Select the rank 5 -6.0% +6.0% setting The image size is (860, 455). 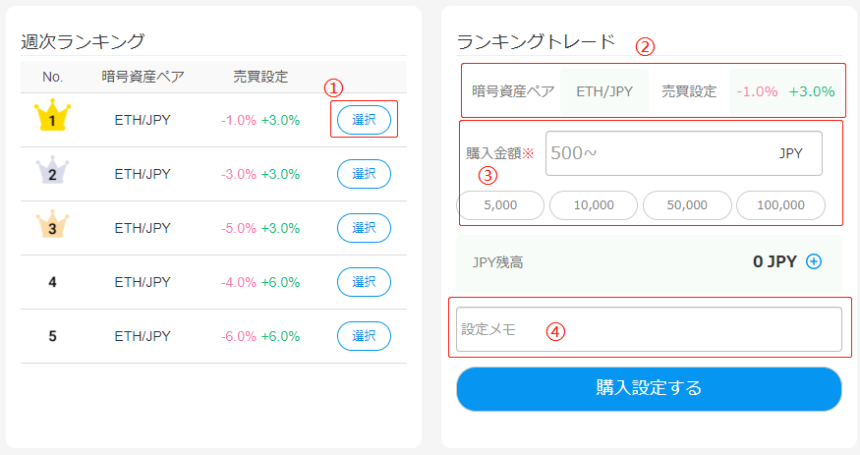tap(364, 336)
